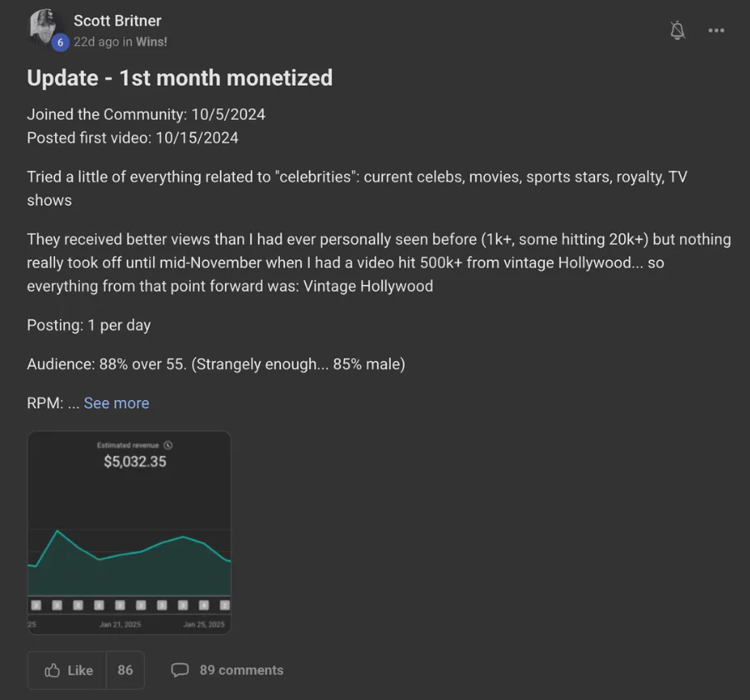Open the Wins! category link
The width and height of the screenshot is (750, 700).
click(x=152, y=42)
